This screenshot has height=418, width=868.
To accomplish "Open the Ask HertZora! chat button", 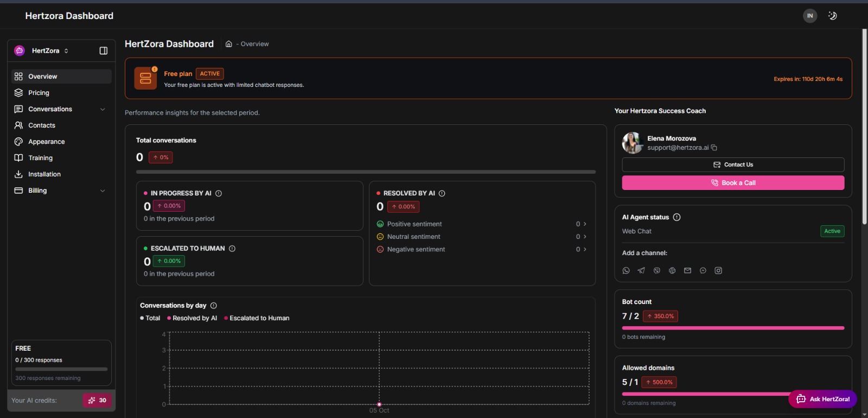I will pyautogui.click(x=822, y=399).
